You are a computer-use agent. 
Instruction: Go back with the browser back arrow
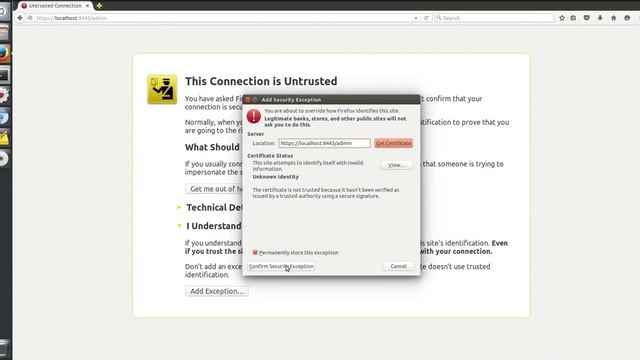20,18
